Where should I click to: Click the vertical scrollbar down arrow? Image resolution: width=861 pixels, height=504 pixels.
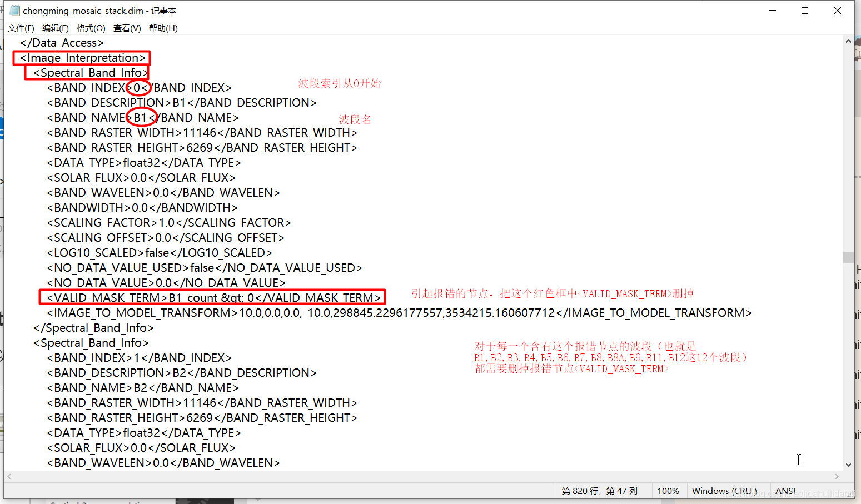848,465
